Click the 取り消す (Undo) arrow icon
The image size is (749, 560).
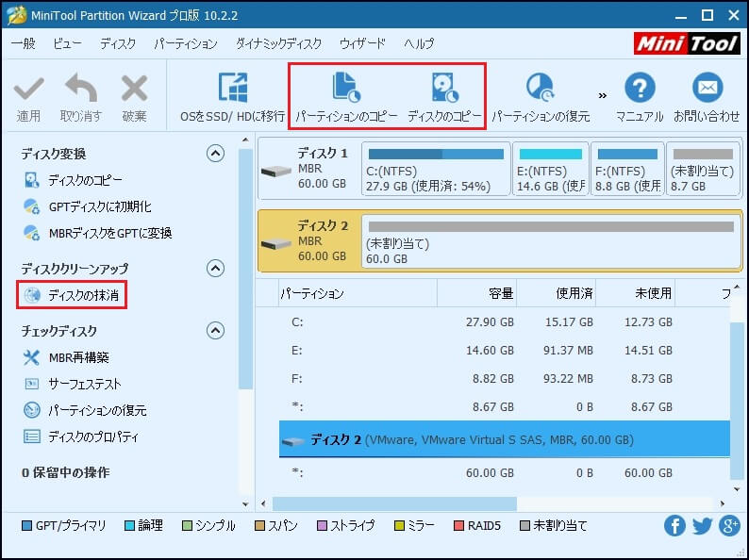[81, 88]
